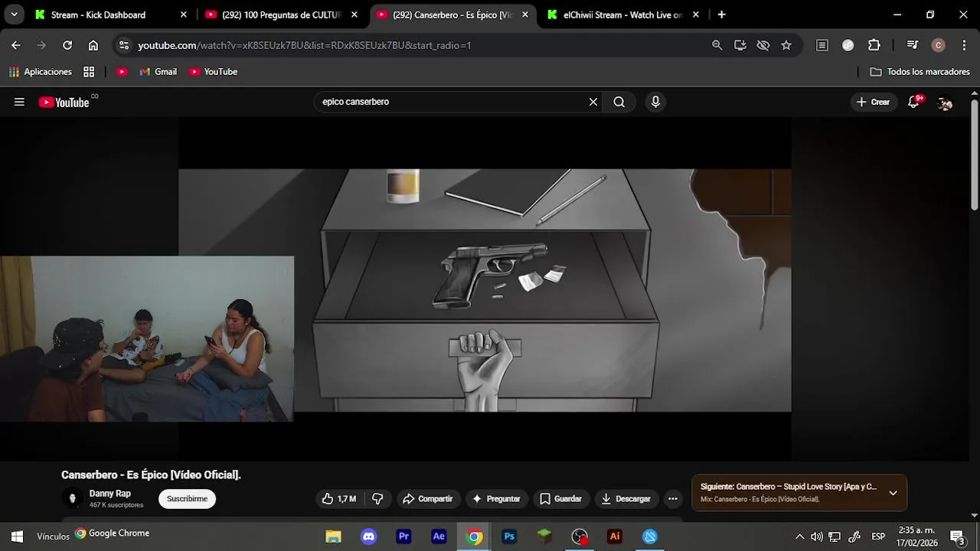Open Discord from the taskbar
The width and height of the screenshot is (980, 551).
pyautogui.click(x=368, y=536)
